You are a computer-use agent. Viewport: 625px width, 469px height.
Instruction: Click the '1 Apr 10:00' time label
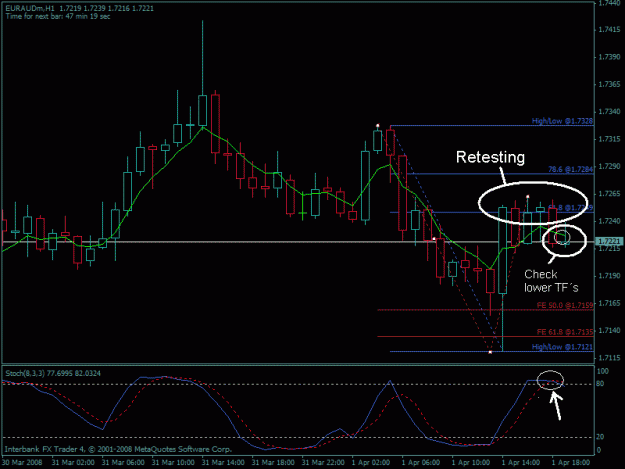[471, 463]
